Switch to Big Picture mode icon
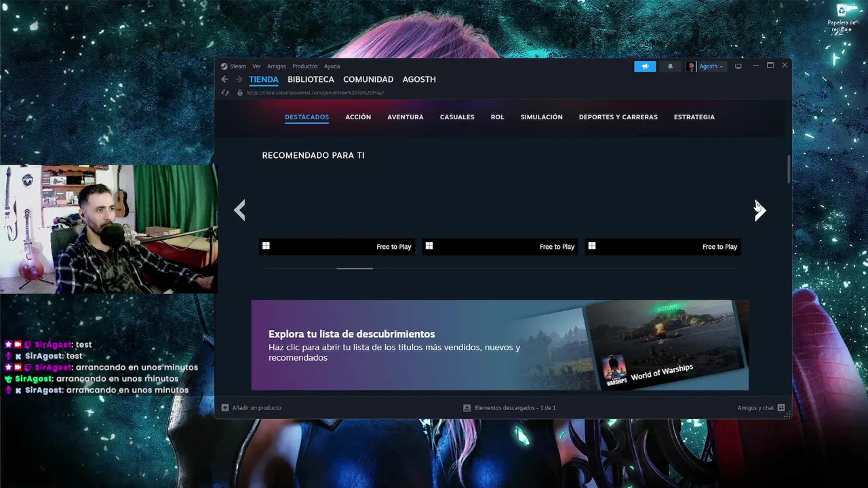Viewport: 868px width, 488px height. point(738,66)
